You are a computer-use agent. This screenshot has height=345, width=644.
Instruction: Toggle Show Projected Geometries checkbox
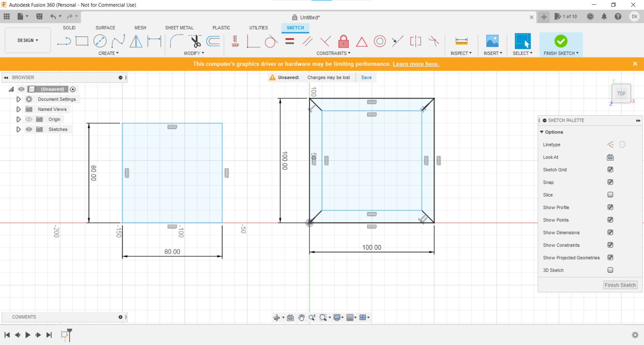[610, 258]
